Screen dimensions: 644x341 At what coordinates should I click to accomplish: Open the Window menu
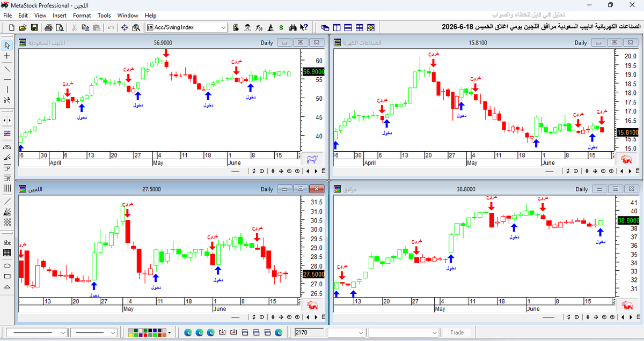click(128, 16)
